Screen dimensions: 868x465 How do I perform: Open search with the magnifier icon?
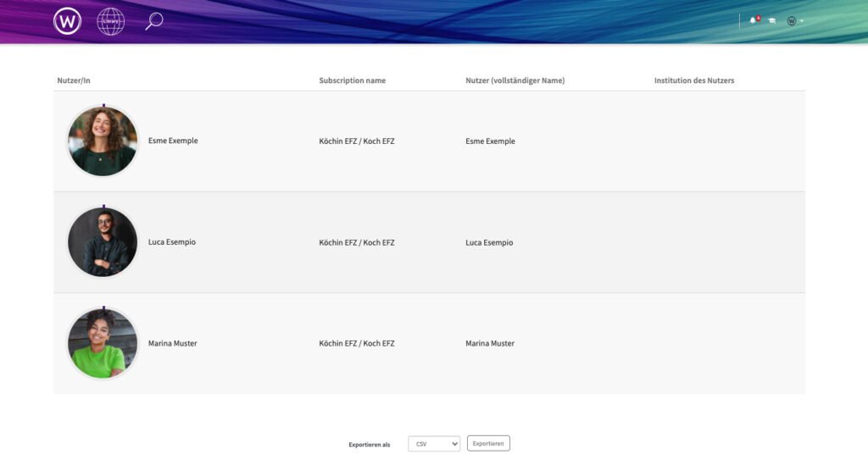click(154, 21)
